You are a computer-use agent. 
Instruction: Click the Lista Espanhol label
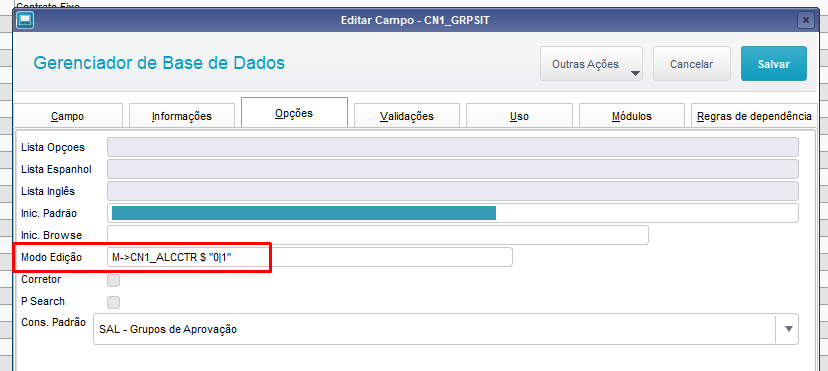[x=56, y=169]
